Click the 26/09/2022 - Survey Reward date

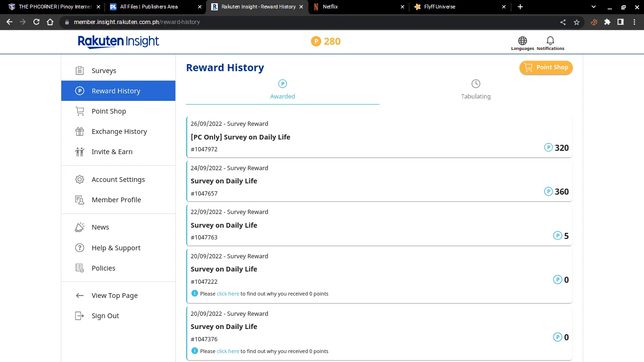(x=230, y=124)
